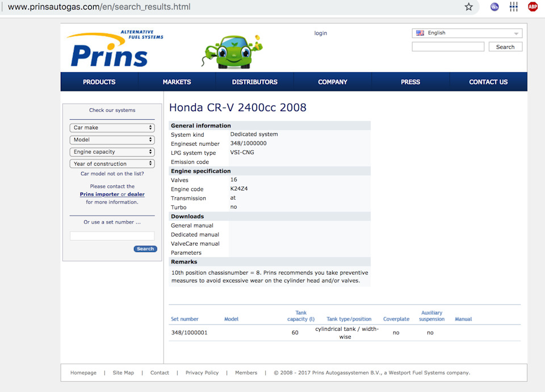Open the blue dotted grid extension icon

pyautogui.click(x=513, y=7)
